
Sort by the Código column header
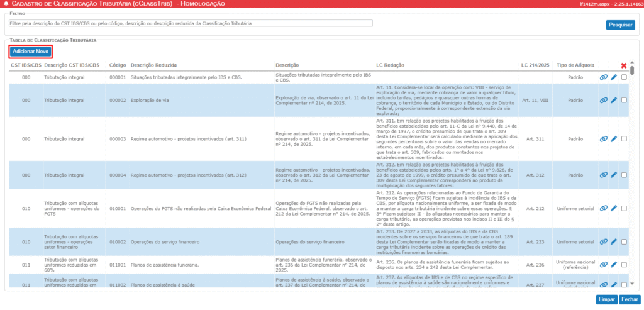[x=117, y=65]
